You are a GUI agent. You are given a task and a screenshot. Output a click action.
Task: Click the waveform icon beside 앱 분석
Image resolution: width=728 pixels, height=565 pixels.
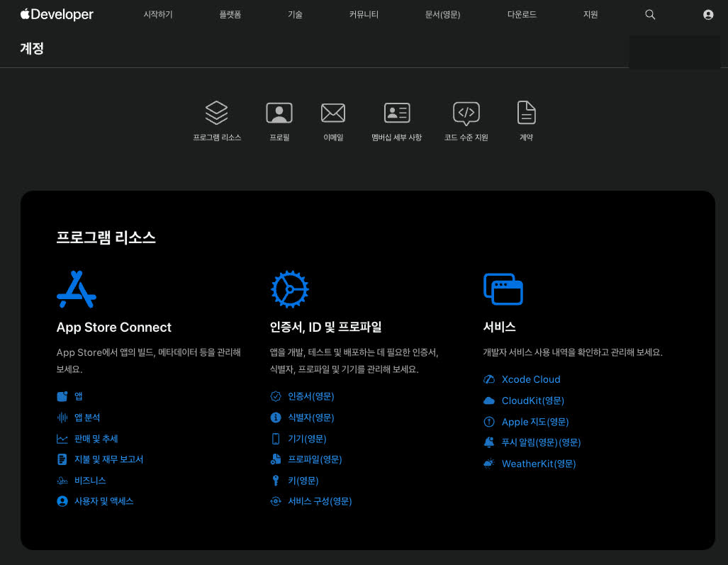[62, 418]
